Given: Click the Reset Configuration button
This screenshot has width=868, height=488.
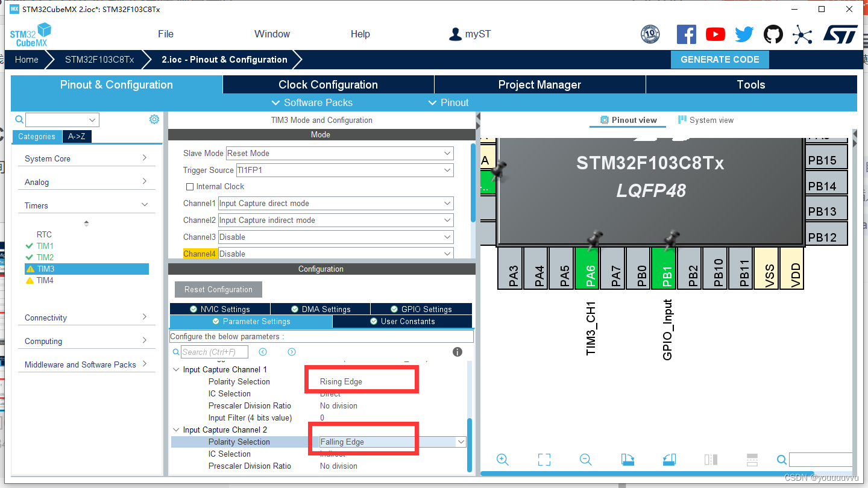Looking at the screenshot, I should (x=218, y=289).
